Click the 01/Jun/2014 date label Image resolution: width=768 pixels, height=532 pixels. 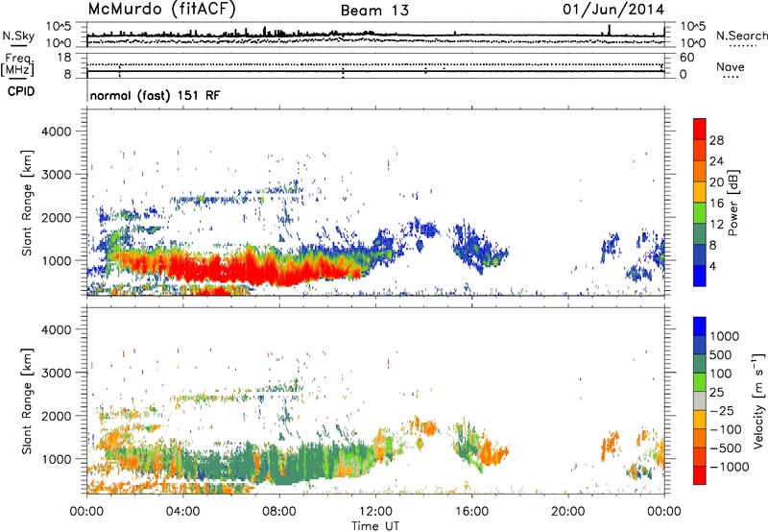tap(613, 10)
